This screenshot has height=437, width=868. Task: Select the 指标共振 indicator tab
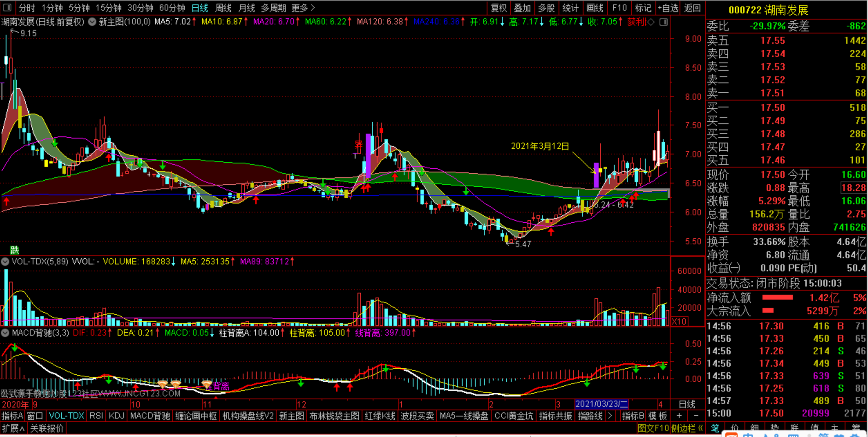[x=556, y=416]
